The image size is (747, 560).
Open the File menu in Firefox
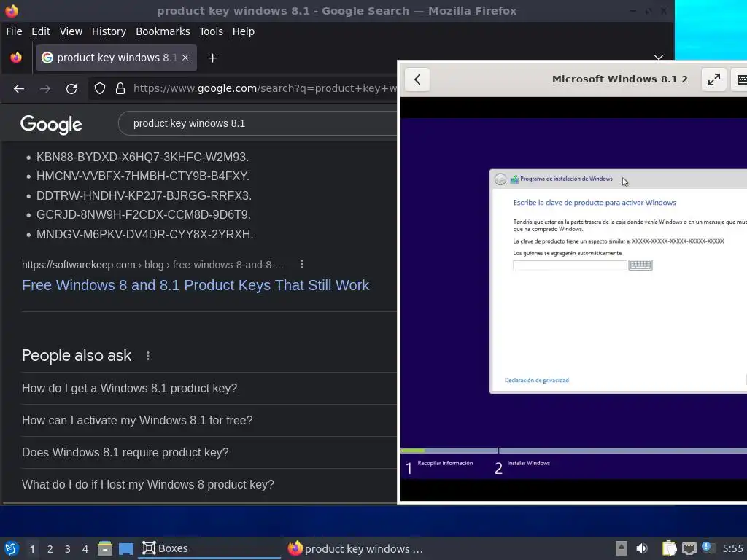[x=14, y=31]
